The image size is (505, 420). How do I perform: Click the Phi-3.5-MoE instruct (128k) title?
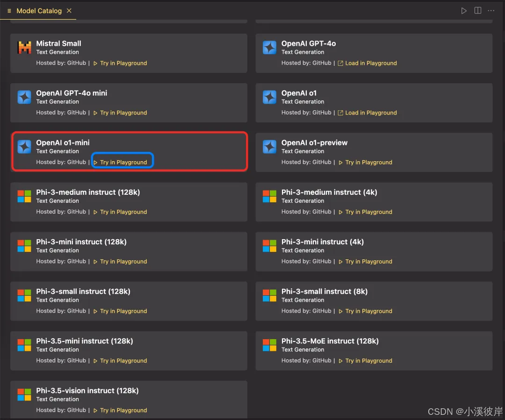[330, 341]
